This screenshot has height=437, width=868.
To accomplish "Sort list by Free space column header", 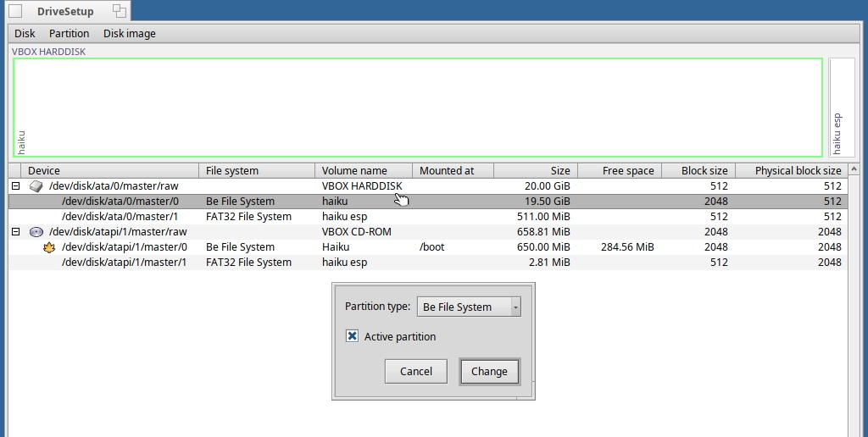I will pos(619,171).
